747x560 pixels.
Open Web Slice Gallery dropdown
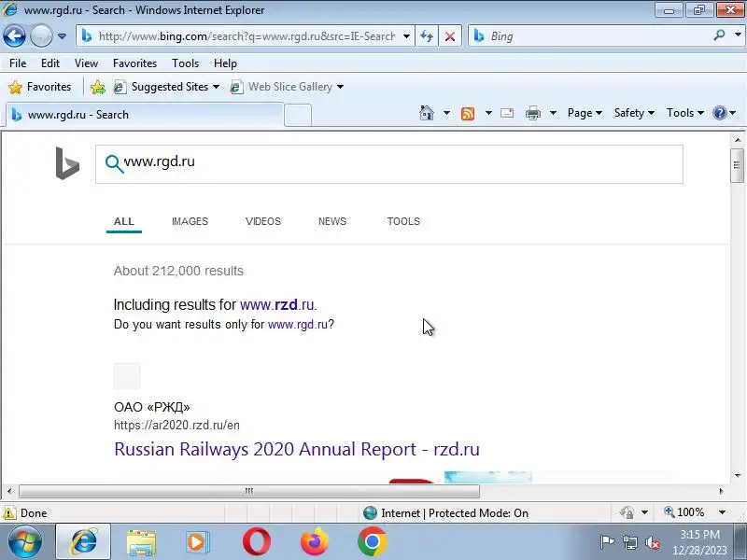[287, 87]
